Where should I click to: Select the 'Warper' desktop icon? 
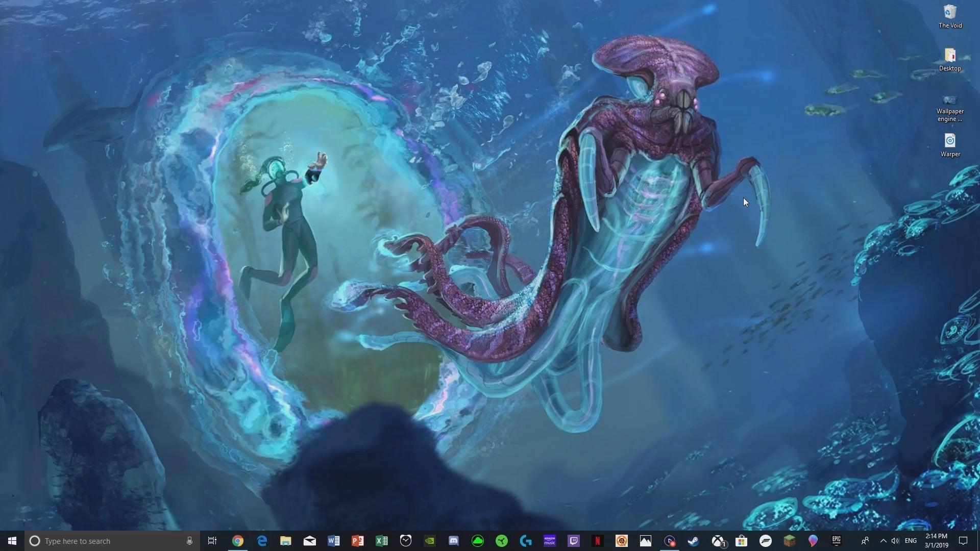point(950,145)
